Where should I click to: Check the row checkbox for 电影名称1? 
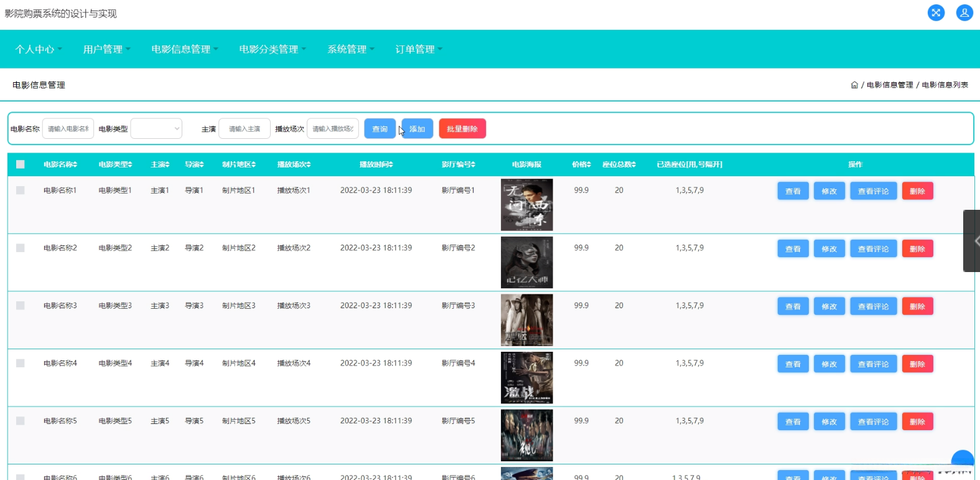(21, 191)
